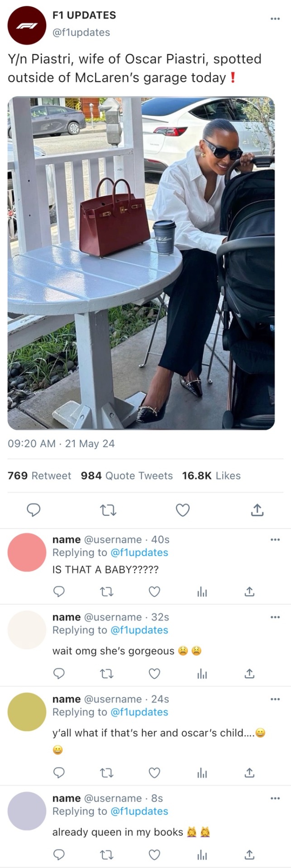Open the Quote Tweets list

click(x=127, y=476)
